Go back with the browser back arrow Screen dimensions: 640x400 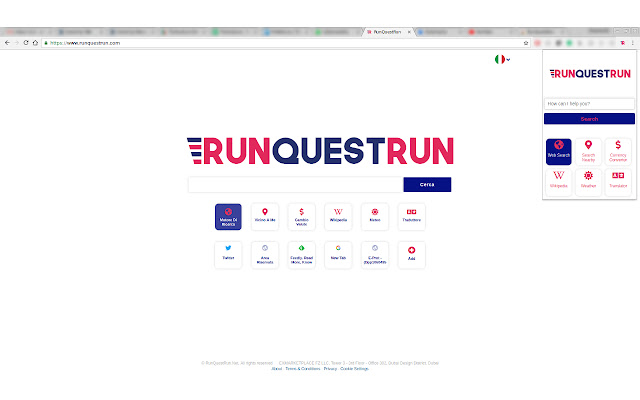pyautogui.click(x=7, y=42)
